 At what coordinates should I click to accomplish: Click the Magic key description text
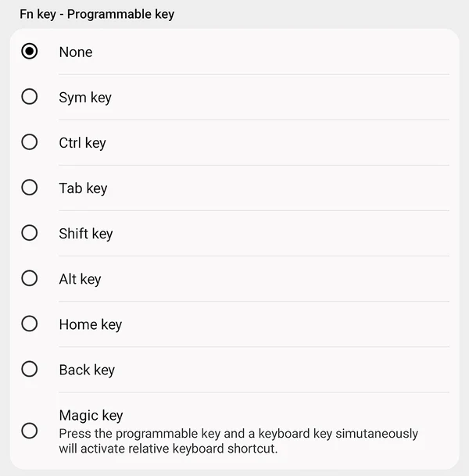click(x=238, y=441)
